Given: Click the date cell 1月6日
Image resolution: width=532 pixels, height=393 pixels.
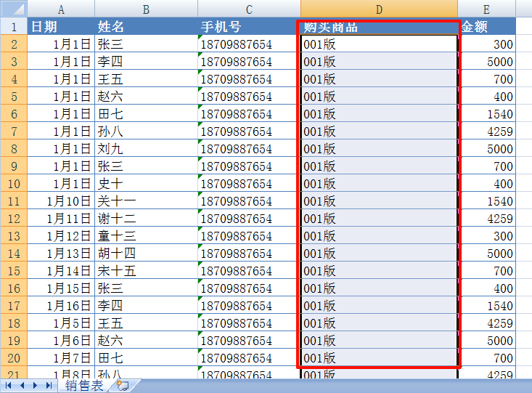Looking at the screenshot, I should coord(61,341).
